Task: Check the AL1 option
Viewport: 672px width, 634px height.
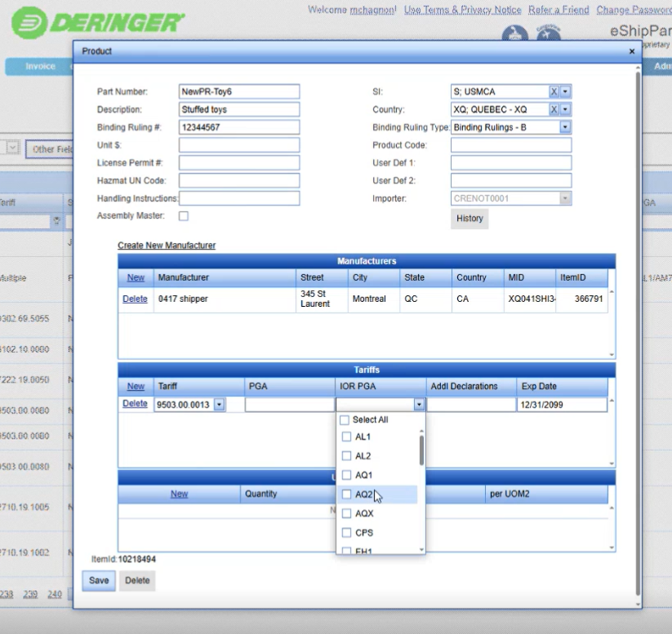Action: pos(347,437)
